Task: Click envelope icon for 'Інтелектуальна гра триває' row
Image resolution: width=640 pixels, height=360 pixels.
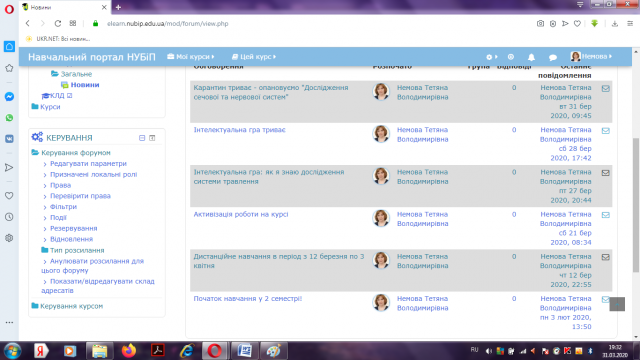Action: tap(606, 131)
